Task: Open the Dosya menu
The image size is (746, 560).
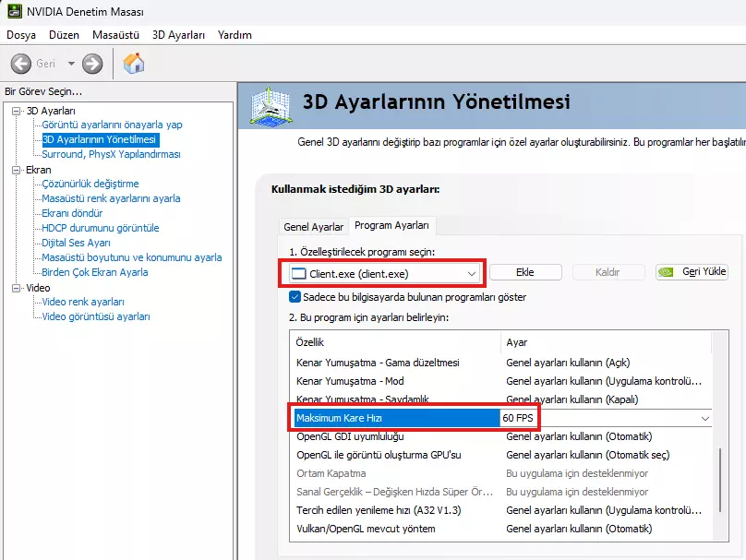Action: click(x=21, y=35)
